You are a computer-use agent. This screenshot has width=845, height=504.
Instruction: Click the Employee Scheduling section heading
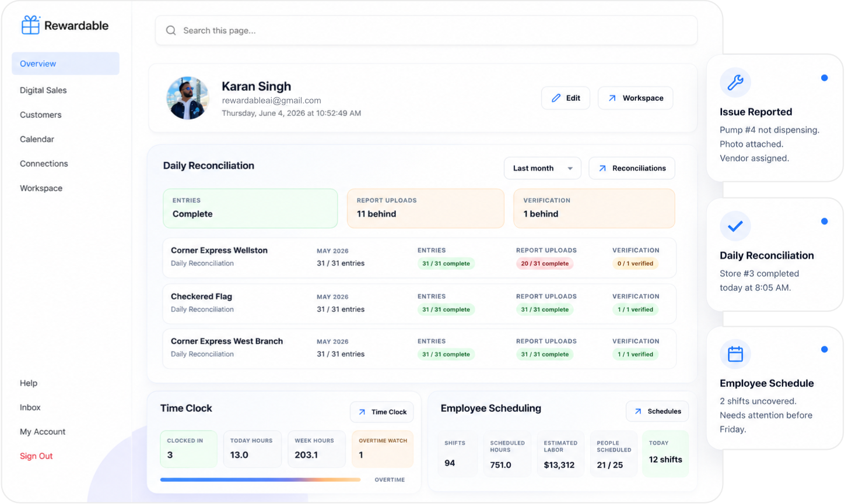click(x=491, y=408)
